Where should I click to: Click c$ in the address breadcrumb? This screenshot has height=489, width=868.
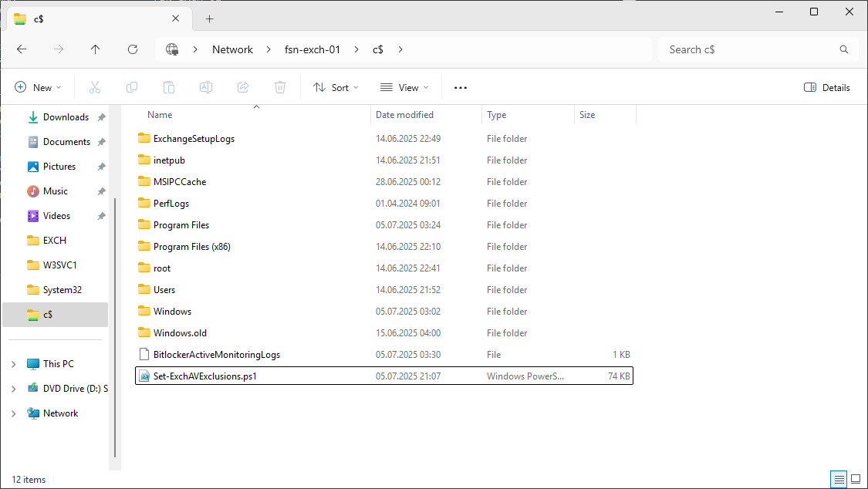(378, 49)
